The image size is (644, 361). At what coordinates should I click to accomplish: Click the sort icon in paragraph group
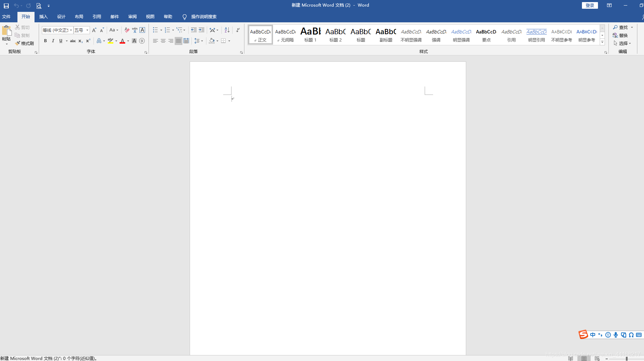(226, 30)
